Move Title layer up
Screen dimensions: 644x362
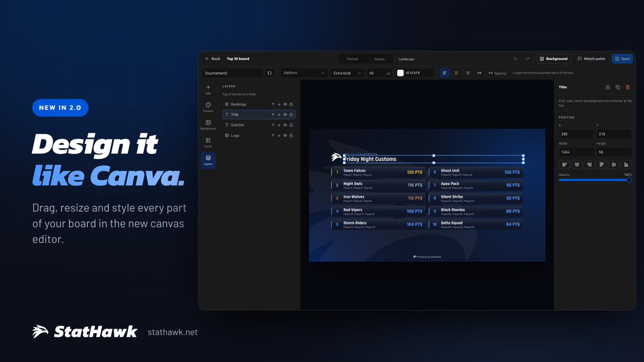(273, 114)
